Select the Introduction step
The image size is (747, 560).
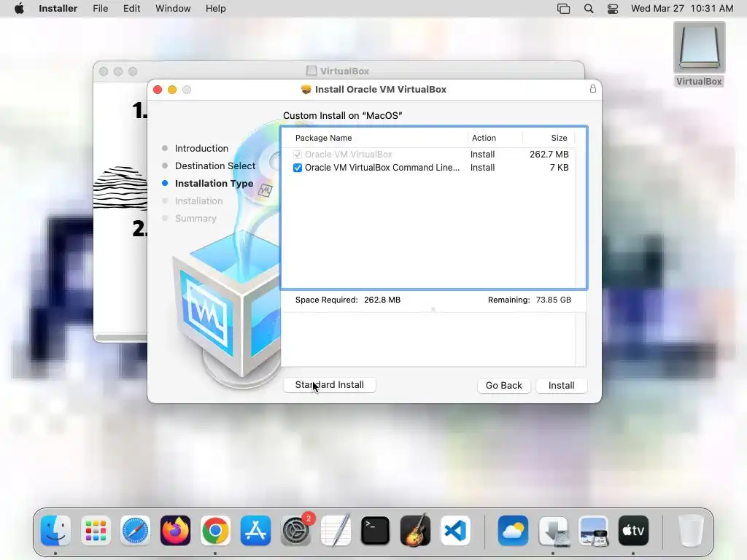tap(201, 148)
